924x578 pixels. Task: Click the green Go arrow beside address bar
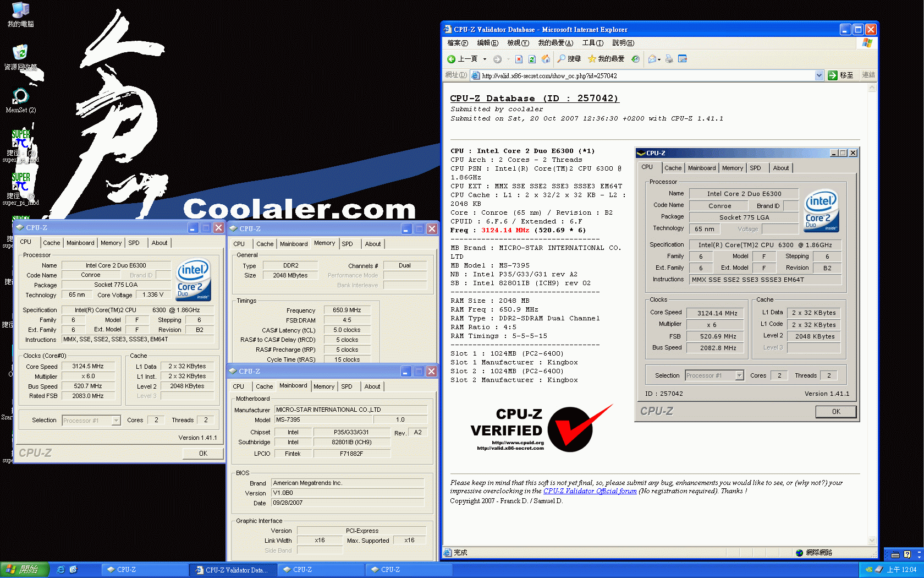point(833,75)
